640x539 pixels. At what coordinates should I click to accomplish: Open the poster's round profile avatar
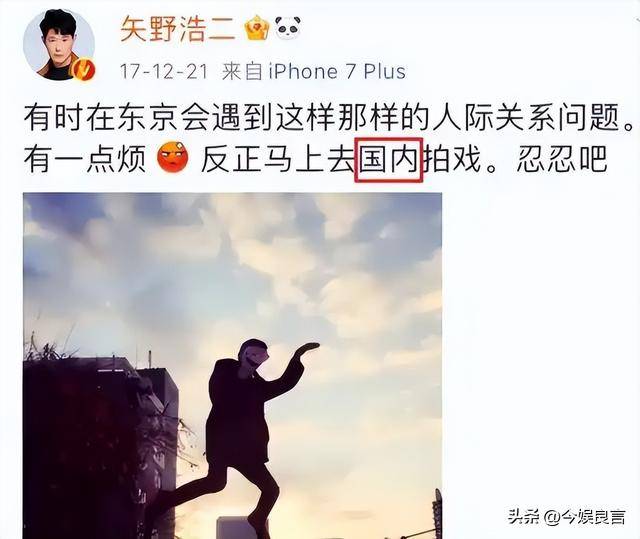pos(59,44)
